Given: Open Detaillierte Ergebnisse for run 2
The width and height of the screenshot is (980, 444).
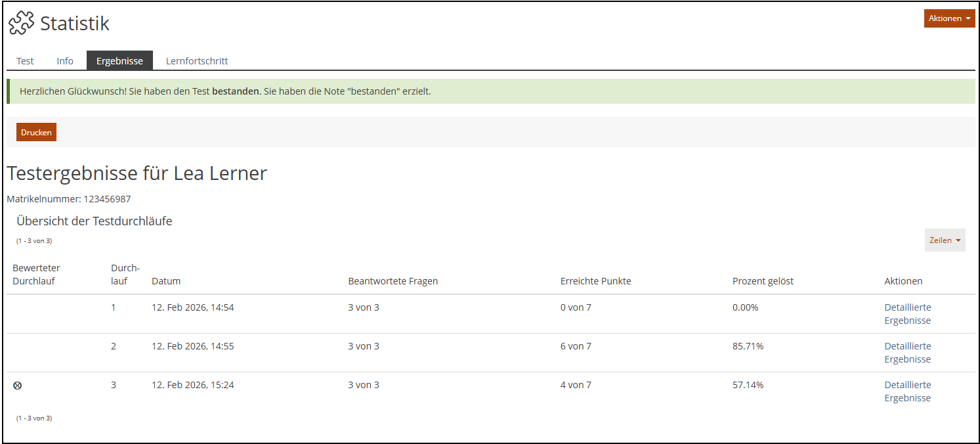Looking at the screenshot, I should pos(907,353).
